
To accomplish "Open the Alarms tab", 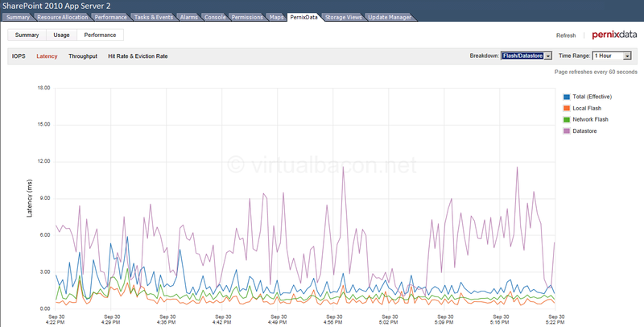I will coord(189,17).
